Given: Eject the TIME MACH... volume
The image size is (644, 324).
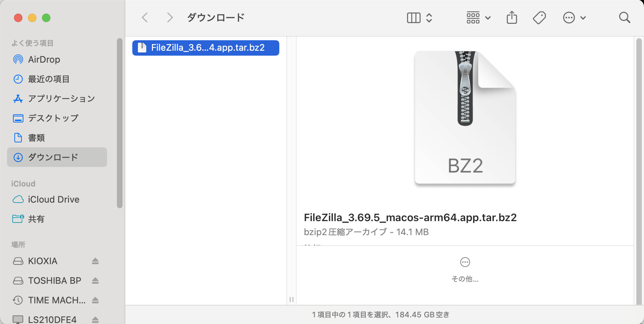Looking at the screenshot, I should (x=95, y=300).
